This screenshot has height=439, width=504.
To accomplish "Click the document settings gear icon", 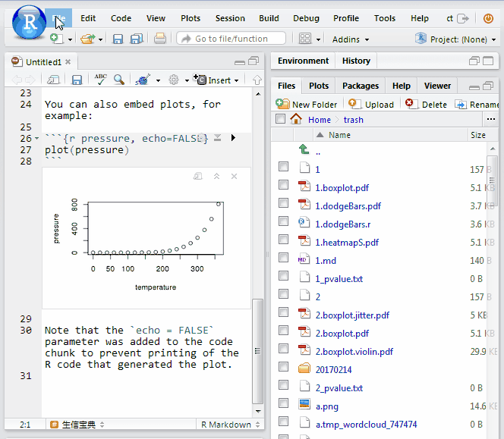I will tap(174, 80).
